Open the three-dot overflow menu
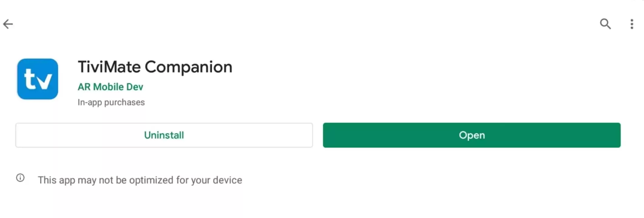The height and width of the screenshot is (218, 644). (x=632, y=24)
